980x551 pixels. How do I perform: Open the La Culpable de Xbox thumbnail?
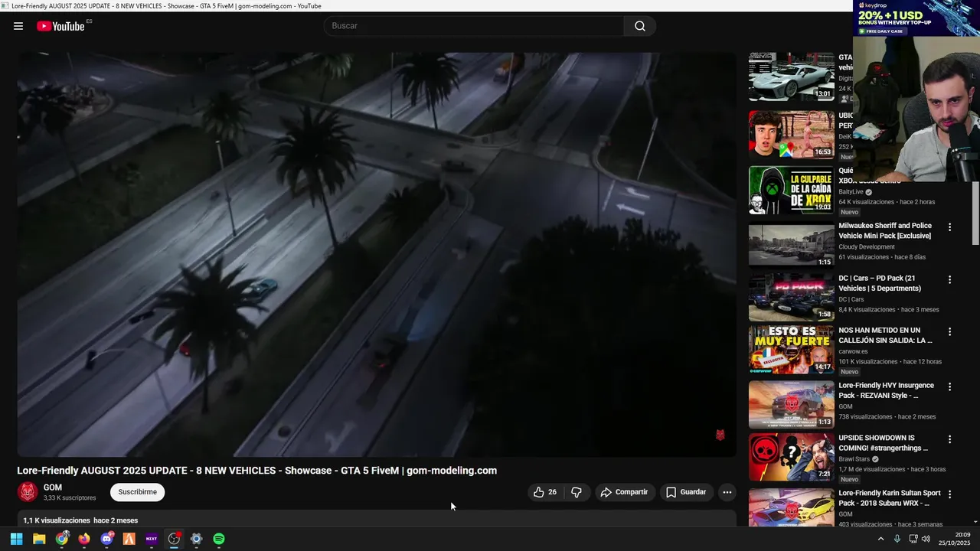(x=792, y=190)
